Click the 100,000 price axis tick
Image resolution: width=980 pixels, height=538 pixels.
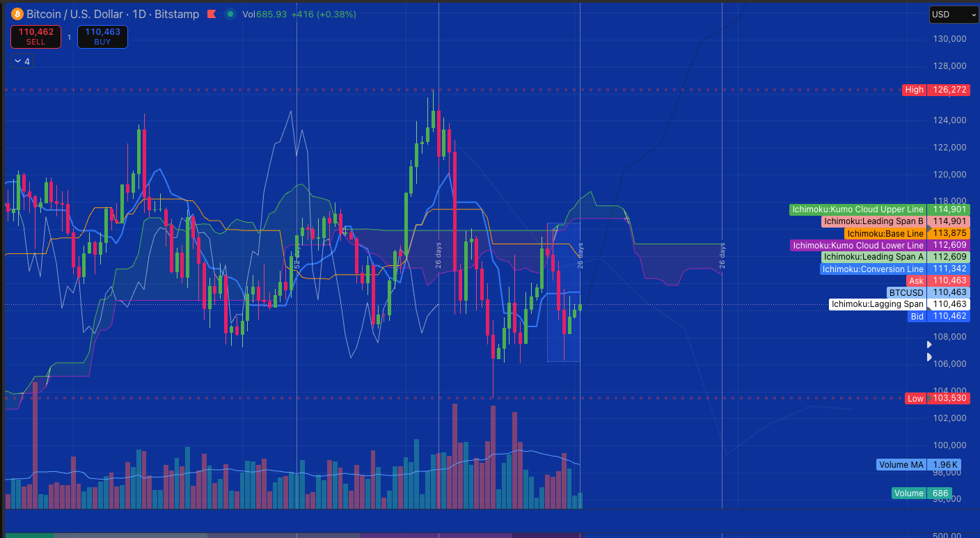tap(949, 445)
